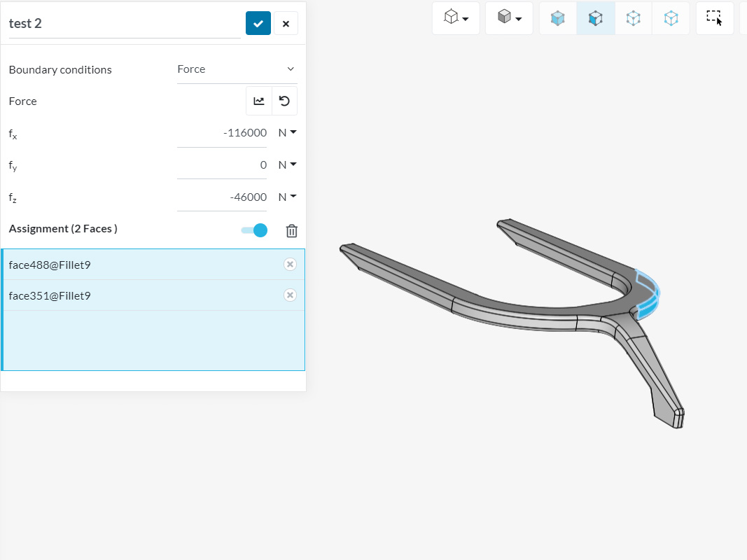Reset the Force values with undo icon

pos(284,101)
